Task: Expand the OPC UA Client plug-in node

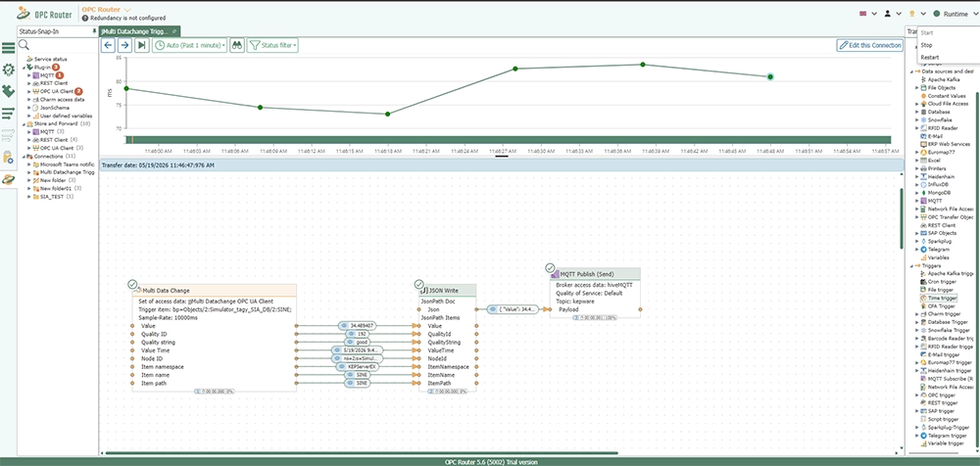Action: (x=28, y=91)
